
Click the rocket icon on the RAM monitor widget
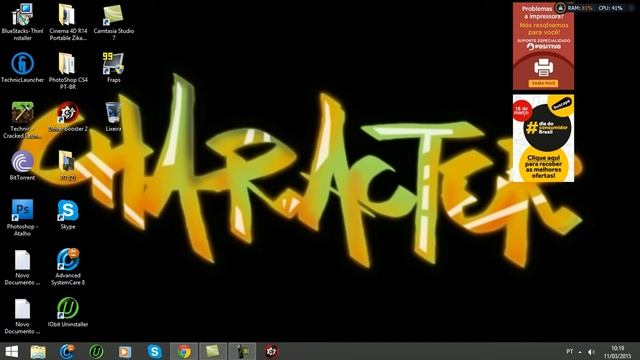(560, 8)
